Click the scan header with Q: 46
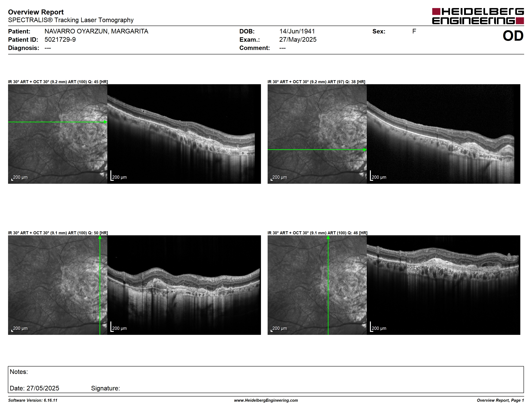532x411 pixels. click(317, 233)
